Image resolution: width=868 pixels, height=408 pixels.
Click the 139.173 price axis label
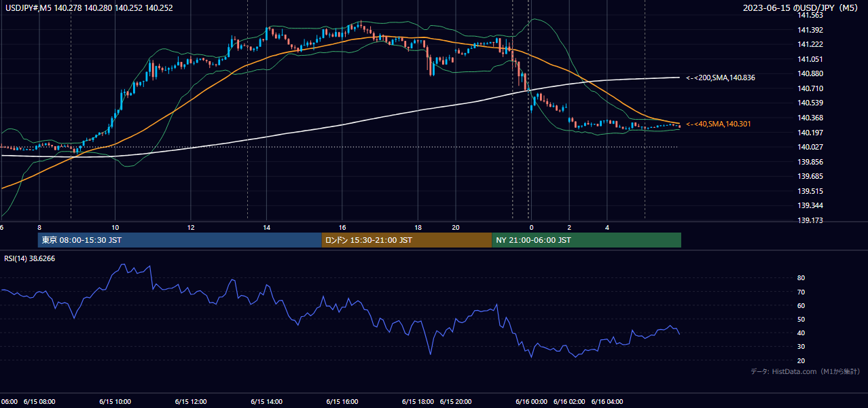coord(810,220)
